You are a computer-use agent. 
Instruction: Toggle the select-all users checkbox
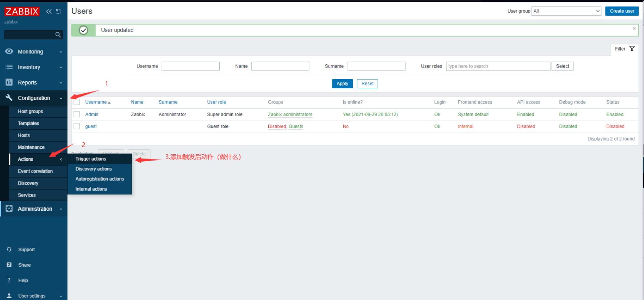tap(77, 102)
